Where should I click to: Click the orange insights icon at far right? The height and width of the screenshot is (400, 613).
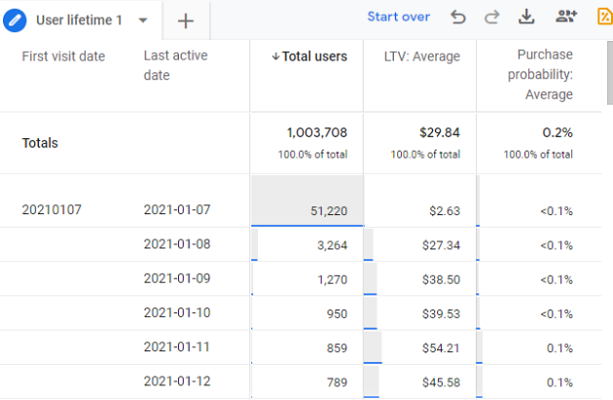pyautogui.click(x=603, y=17)
